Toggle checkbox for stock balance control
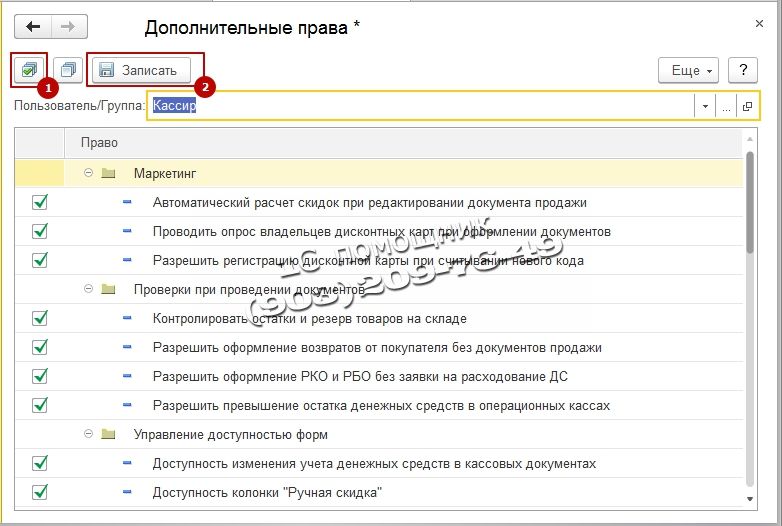 [41, 318]
